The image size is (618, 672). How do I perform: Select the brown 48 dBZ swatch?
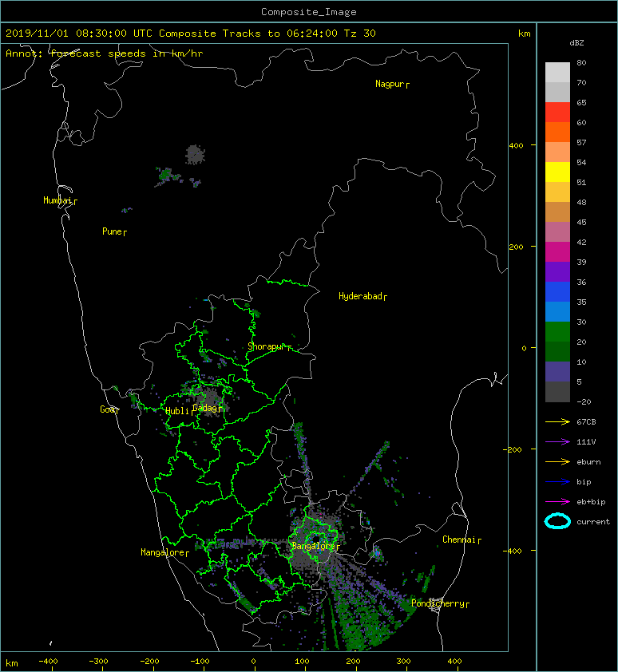tap(557, 211)
